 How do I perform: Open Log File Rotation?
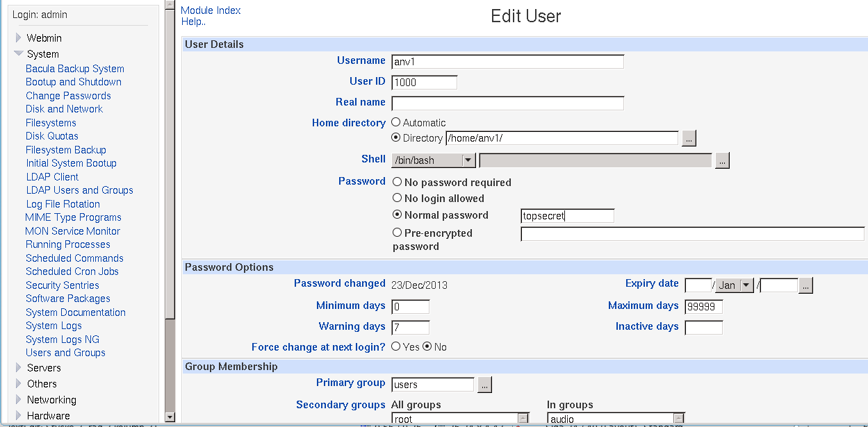pyautogui.click(x=63, y=204)
